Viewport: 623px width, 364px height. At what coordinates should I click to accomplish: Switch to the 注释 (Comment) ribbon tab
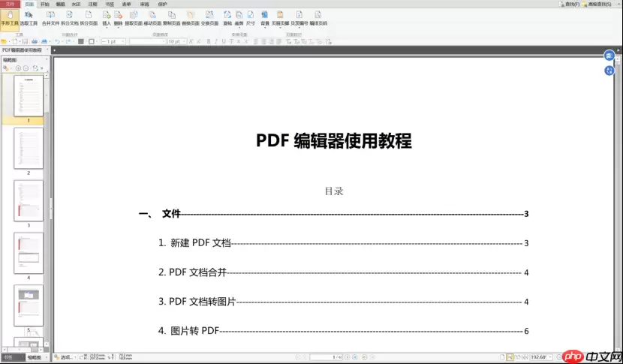pos(92,4)
